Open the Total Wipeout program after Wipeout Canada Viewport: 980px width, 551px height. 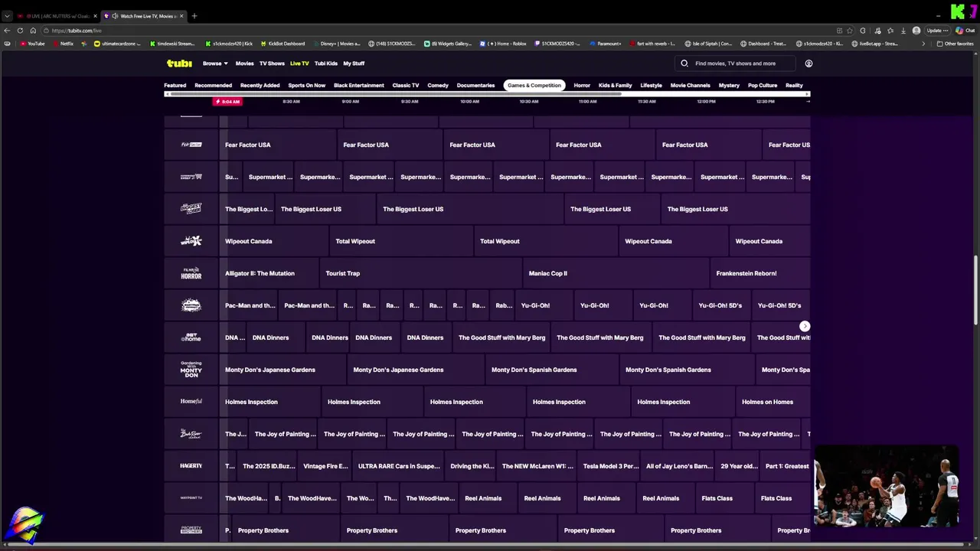pos(401,241)
